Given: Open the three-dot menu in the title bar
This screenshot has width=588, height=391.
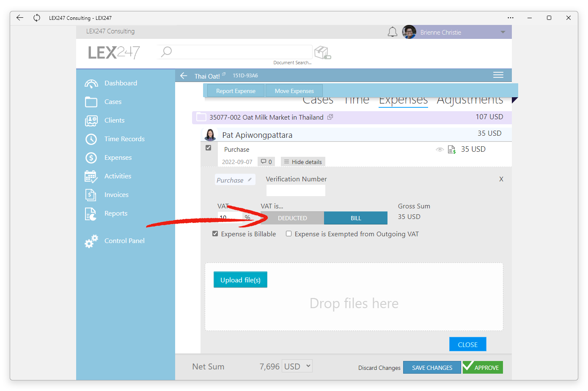Looking at the screenshot, I should click(511, 18).
